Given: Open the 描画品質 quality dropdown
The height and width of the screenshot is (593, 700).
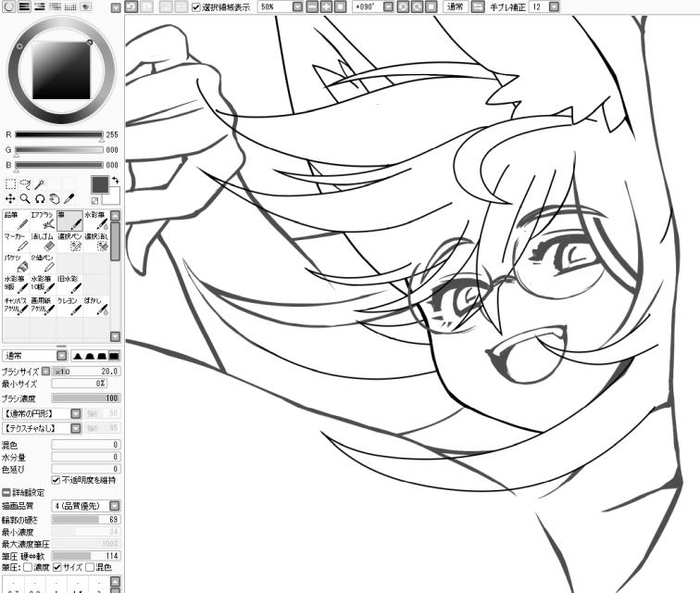Looking at the screenshot, I should tap(115, 506).
